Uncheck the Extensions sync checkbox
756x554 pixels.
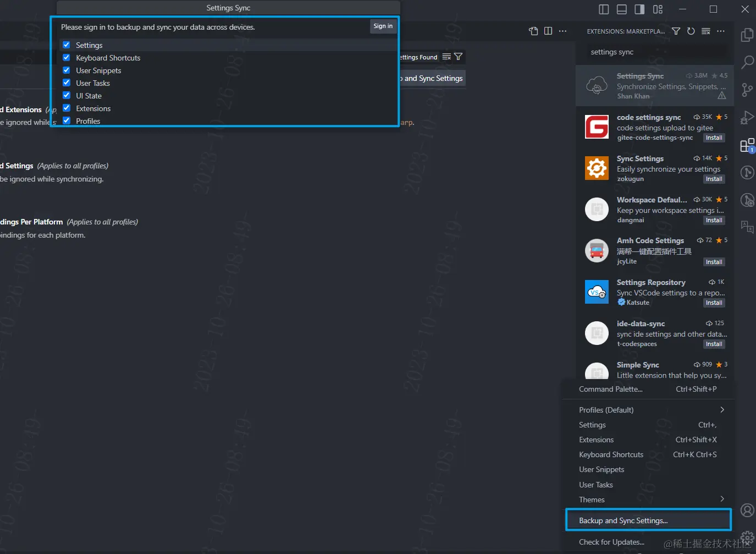[x=67, y=108]
